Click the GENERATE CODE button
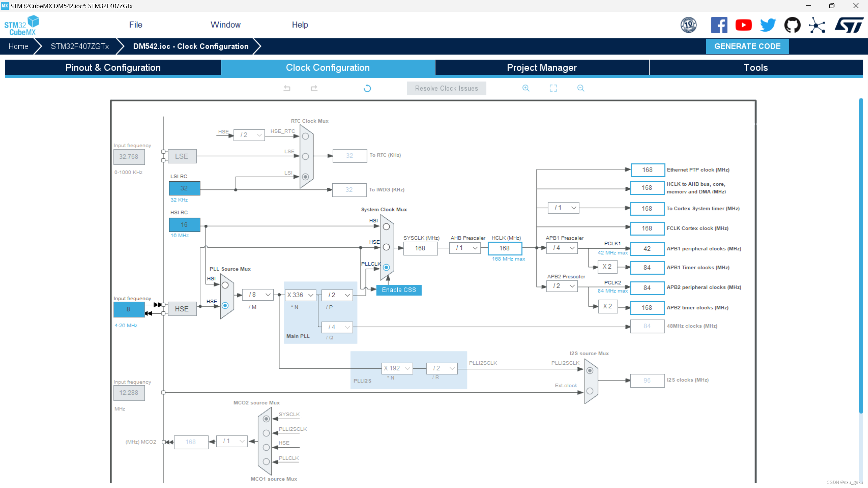Viewport: 868px width, 488px height. pos(747,46)
